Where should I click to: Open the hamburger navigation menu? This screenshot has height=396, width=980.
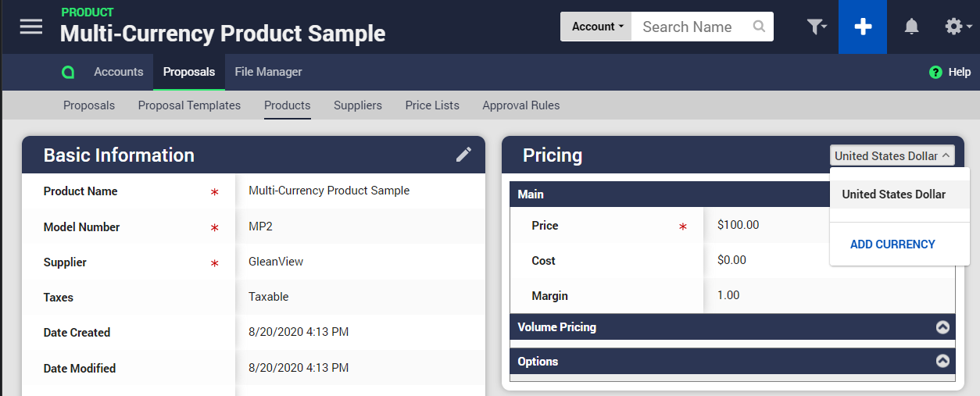click(x=31, y=27)
